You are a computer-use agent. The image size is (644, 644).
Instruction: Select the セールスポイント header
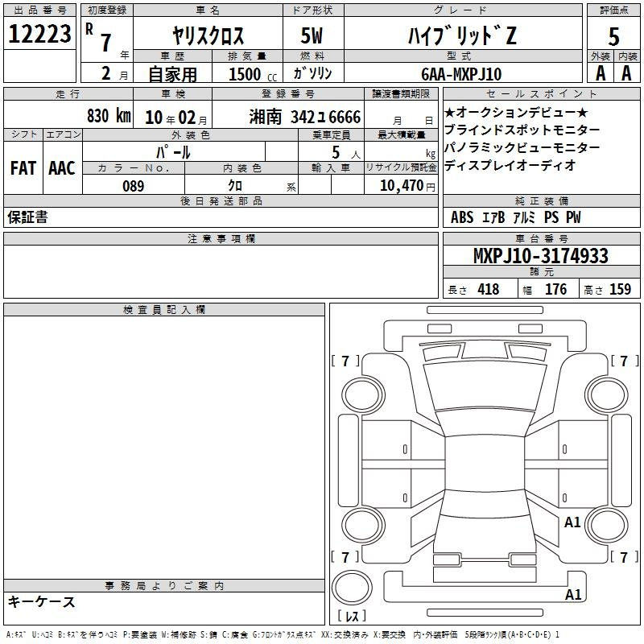541,94
